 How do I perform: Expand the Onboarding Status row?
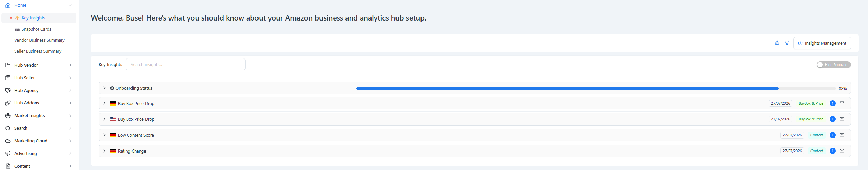104,88
